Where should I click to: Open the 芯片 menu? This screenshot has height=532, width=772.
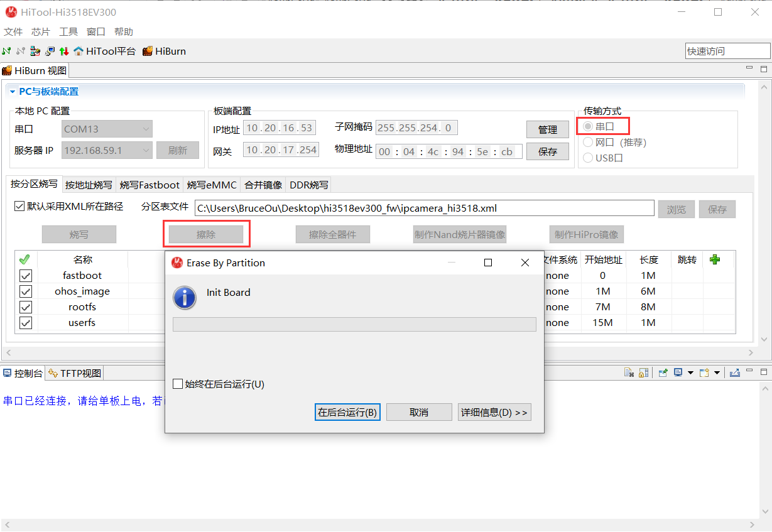point(41,31)
